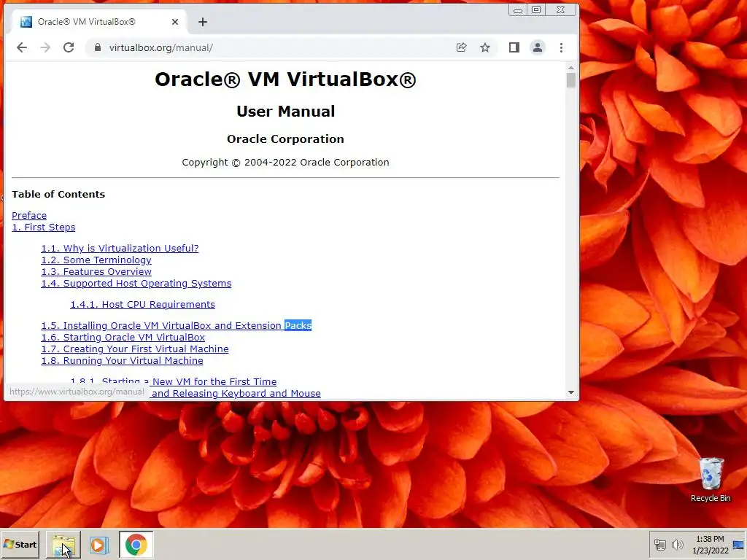Click the network tray icon

pos(659,545)
